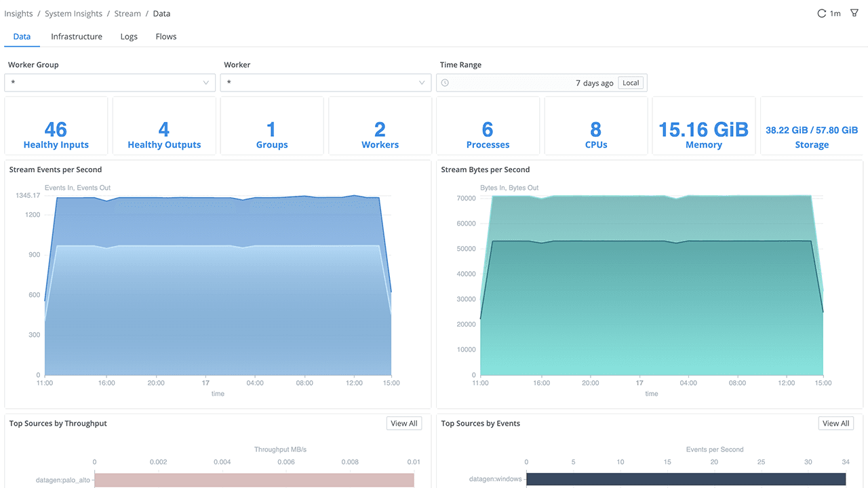Open the 15.16 GiB Memory tile
Viewport: 868px width, 488px height.
click(x=703, y=125)
